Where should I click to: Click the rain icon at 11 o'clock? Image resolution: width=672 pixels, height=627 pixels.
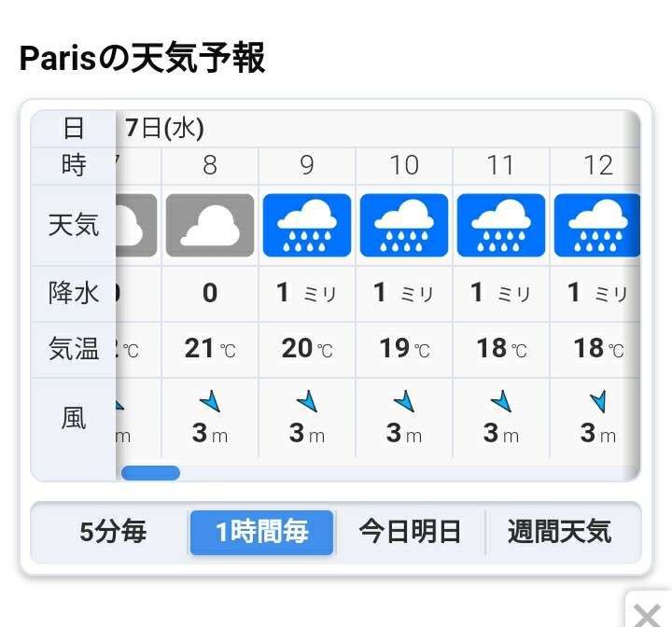click(x=501, y=226)
